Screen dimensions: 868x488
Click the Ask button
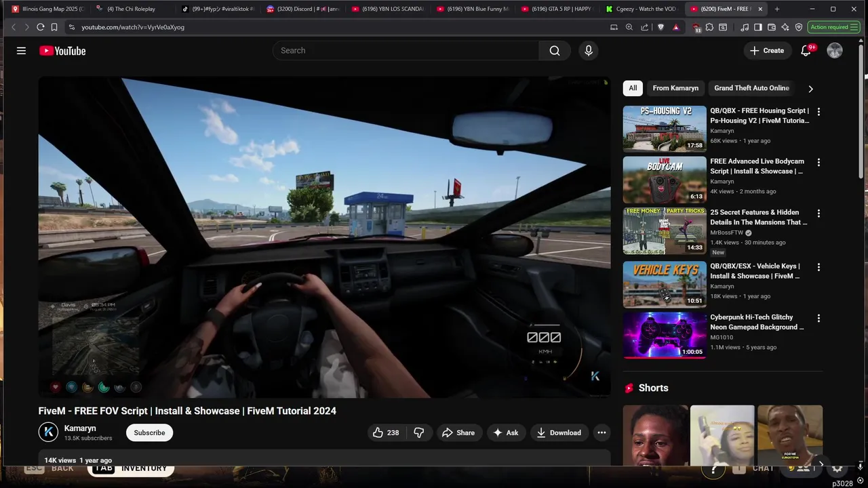coord(506,432)
